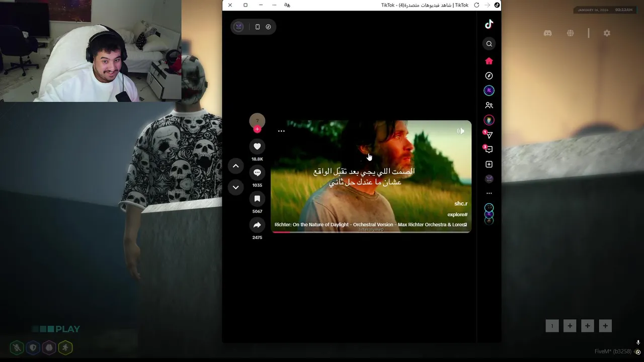Toggle the muted-microphone hexagon icon in the HUD
644x362 pixels.
point(17,347)
